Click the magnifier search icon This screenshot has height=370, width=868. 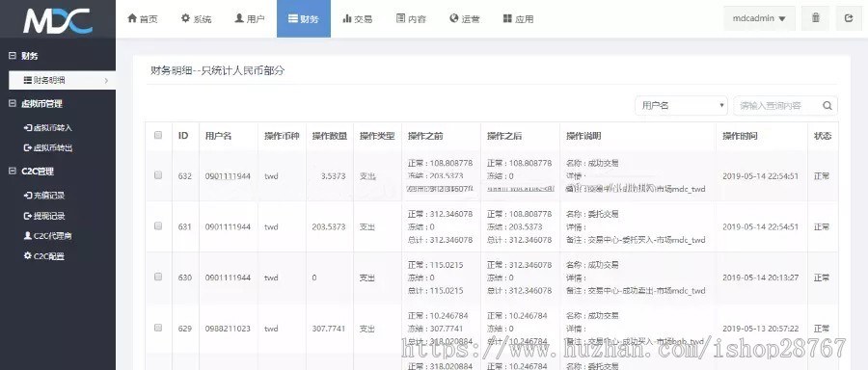[x=827, y=106]
